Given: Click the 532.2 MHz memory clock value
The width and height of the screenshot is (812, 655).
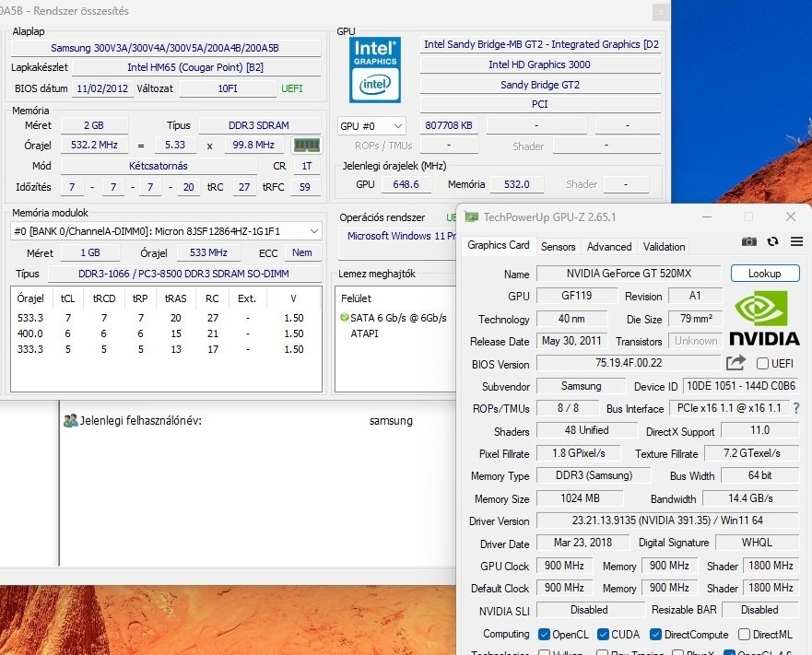Looking at the screenshot, I should point(94,145).
